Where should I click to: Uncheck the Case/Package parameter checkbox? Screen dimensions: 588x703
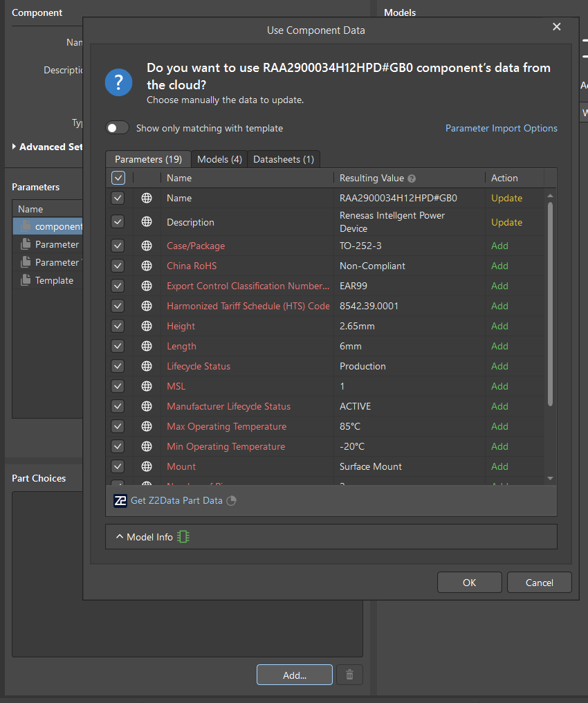pos(118,246)
